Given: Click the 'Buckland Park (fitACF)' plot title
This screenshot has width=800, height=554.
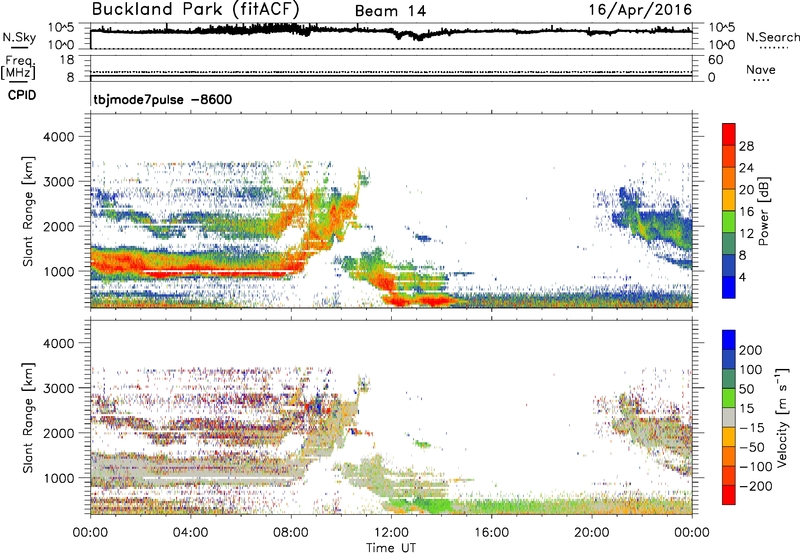Looking at the screenshot, I should click(195, 9).
